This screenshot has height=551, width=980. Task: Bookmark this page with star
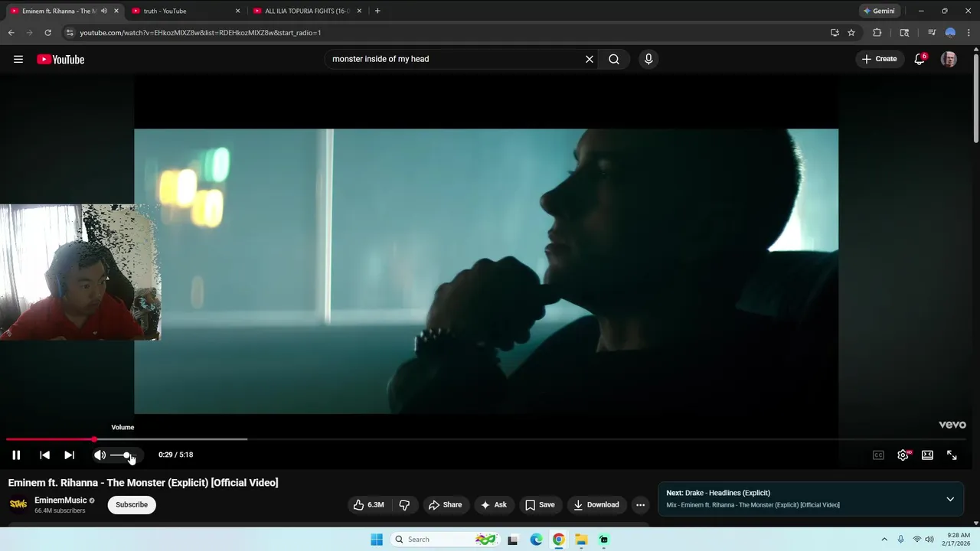[851, 33]
